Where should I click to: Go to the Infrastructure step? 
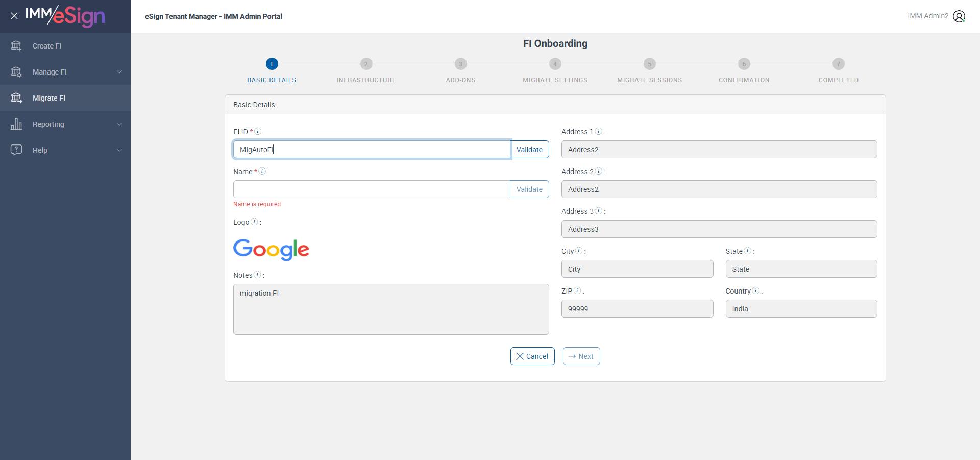coord(366,64)
